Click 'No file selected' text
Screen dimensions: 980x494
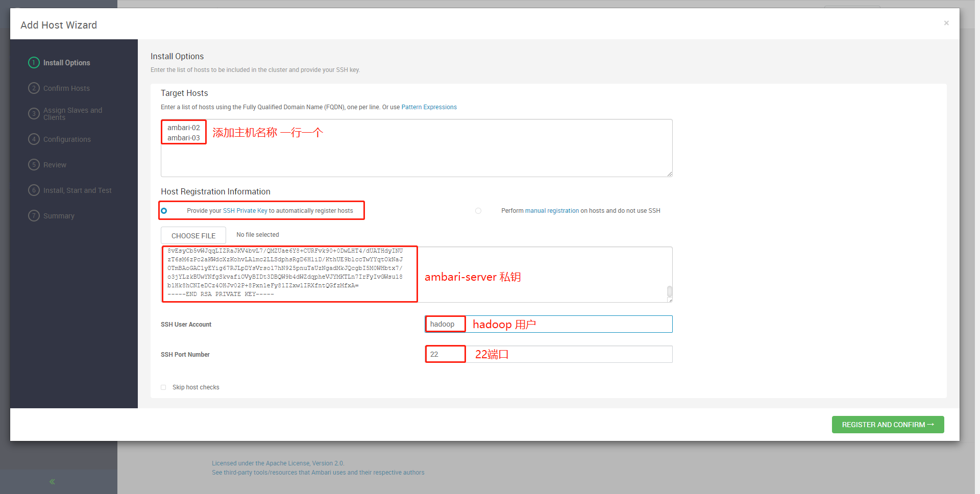(x=258, y=235)
